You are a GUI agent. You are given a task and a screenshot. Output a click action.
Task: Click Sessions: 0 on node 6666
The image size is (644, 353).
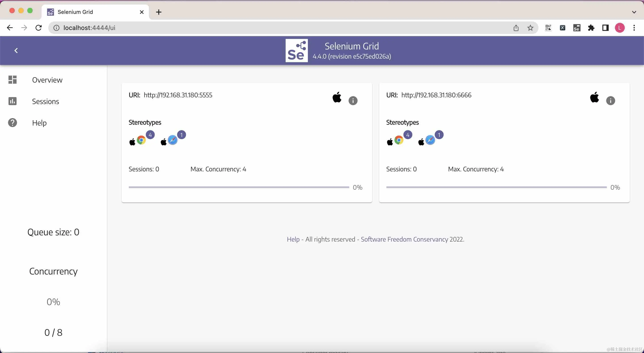pos(401,169)
